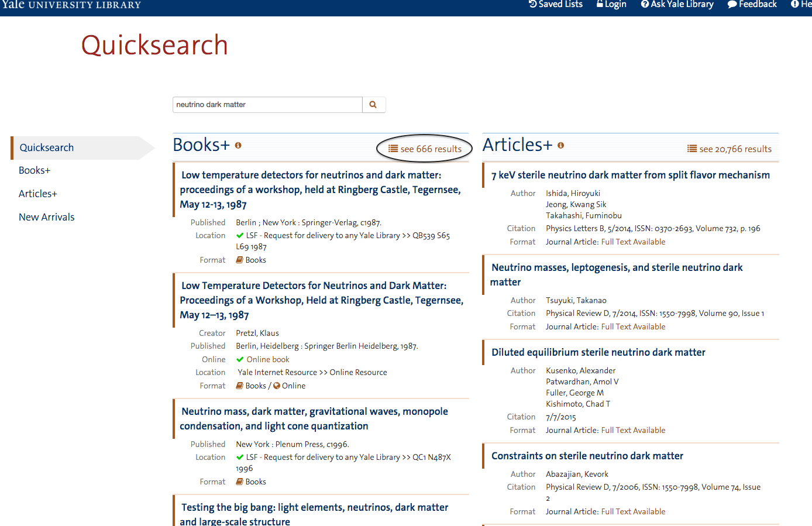Open Neutrino mass, dark matter, gravitational waves book
The height and width of the screenshot is (526, 812).
pos(314,418)
